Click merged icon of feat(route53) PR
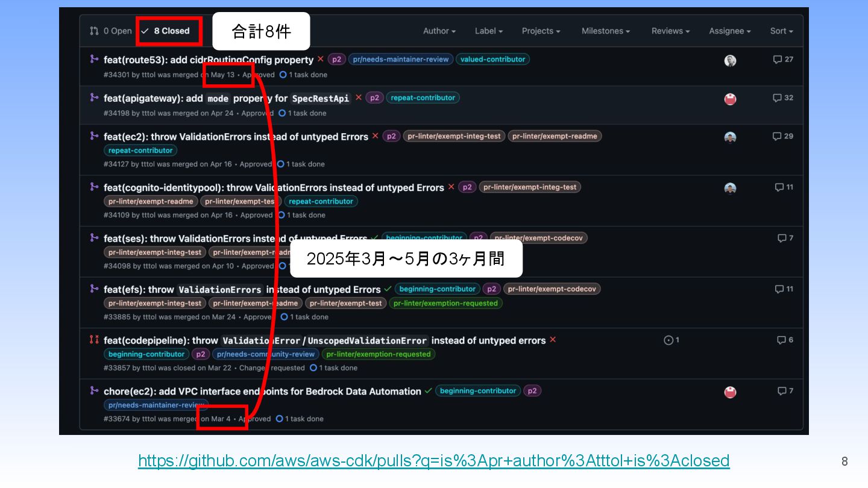The height and width of the screenshot is (488, 868). pyautogui.click(x=94, y=59)
